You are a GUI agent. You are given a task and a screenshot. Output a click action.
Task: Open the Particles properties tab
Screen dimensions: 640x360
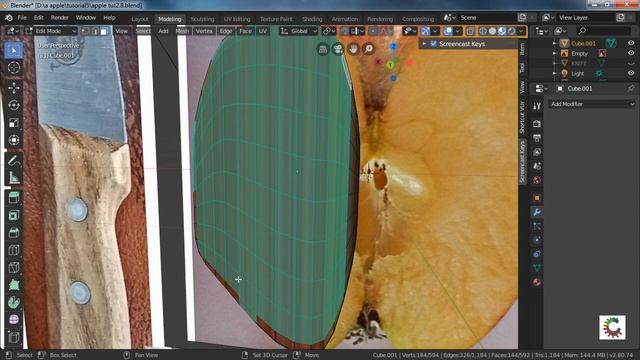tap(537, 226)
